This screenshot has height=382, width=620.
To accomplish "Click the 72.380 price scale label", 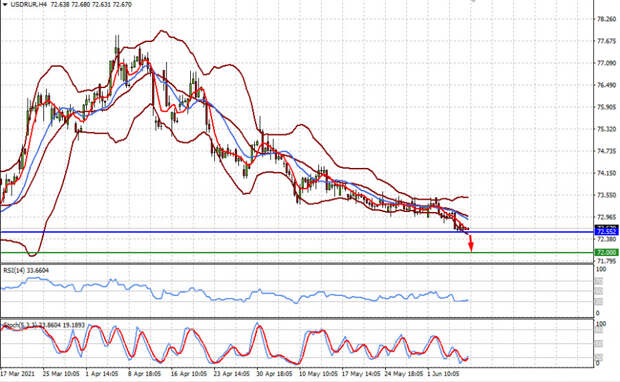I will tap(606, 239).
